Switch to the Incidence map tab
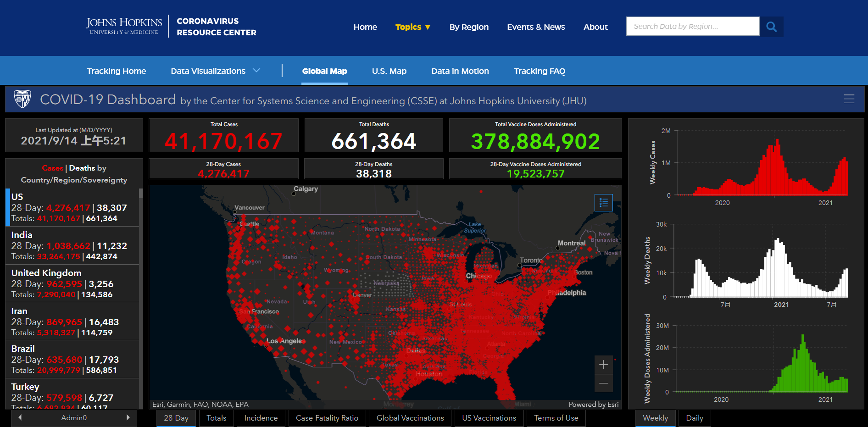This screenshot has height=427, width=868. click(261, 418)
